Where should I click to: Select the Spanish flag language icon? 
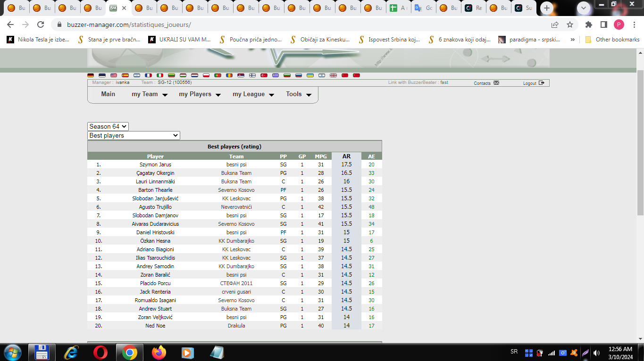point(125,75)
